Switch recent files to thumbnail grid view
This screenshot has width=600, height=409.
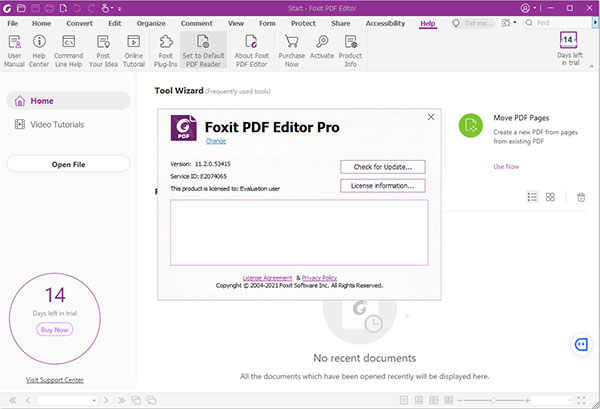(x=550, y=197)
